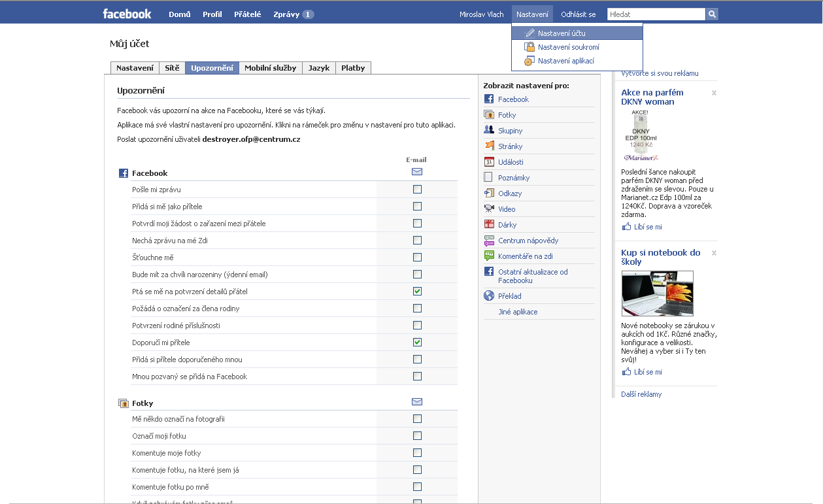Open the Jiné aplikace link

click(518, 312)
